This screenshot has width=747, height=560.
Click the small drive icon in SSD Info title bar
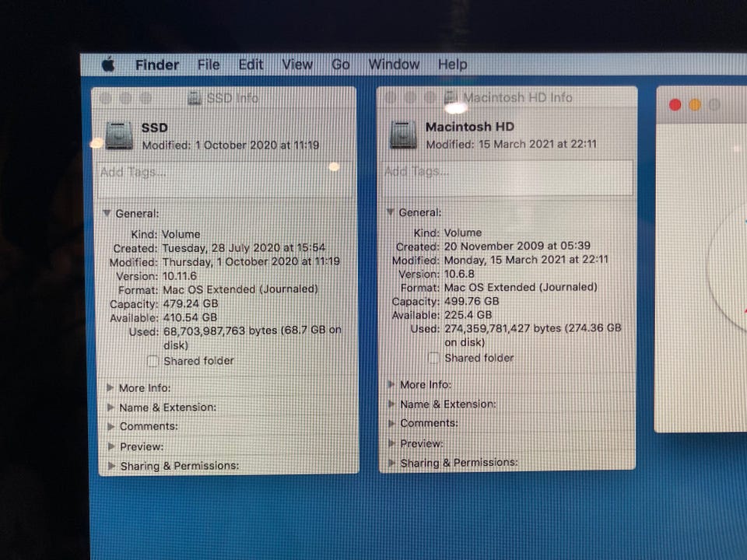click(195, 98)
